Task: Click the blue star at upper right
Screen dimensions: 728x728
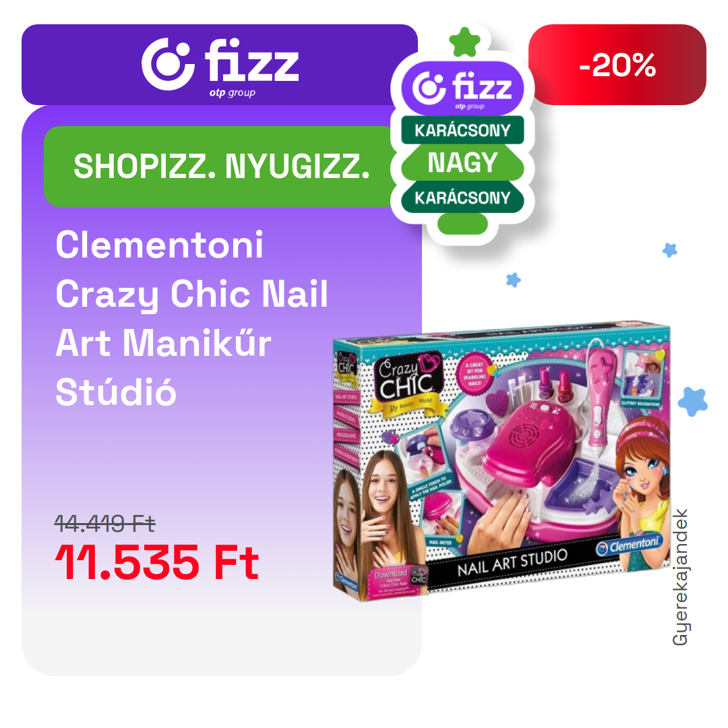Action: click(669, 250)
